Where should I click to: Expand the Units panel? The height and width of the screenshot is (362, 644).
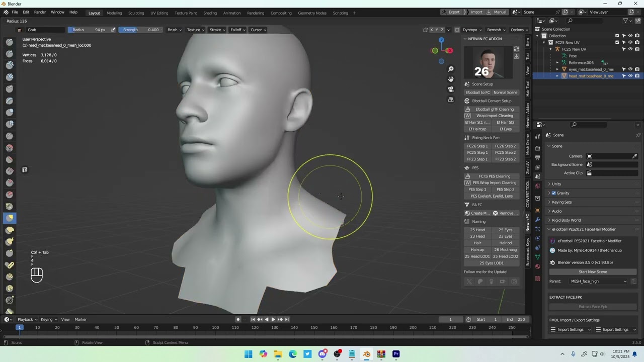(556, 184)
